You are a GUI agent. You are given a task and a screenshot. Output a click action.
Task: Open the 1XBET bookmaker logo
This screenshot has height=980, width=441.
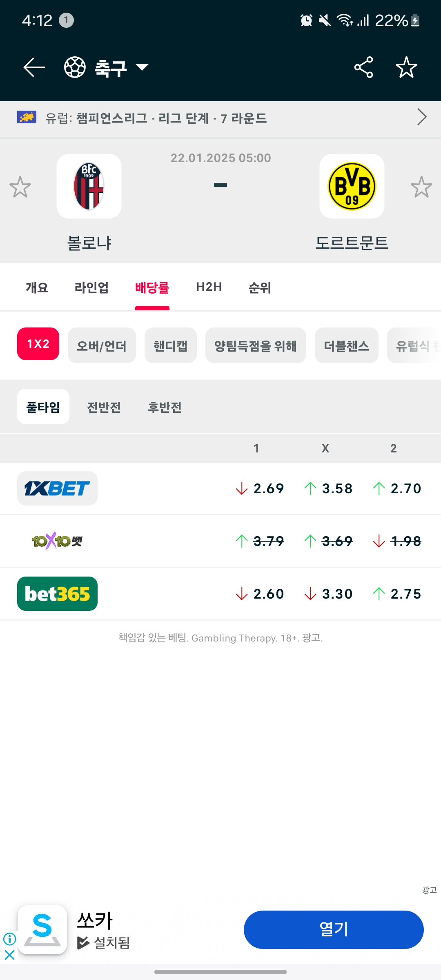click(x=57, y=488)
